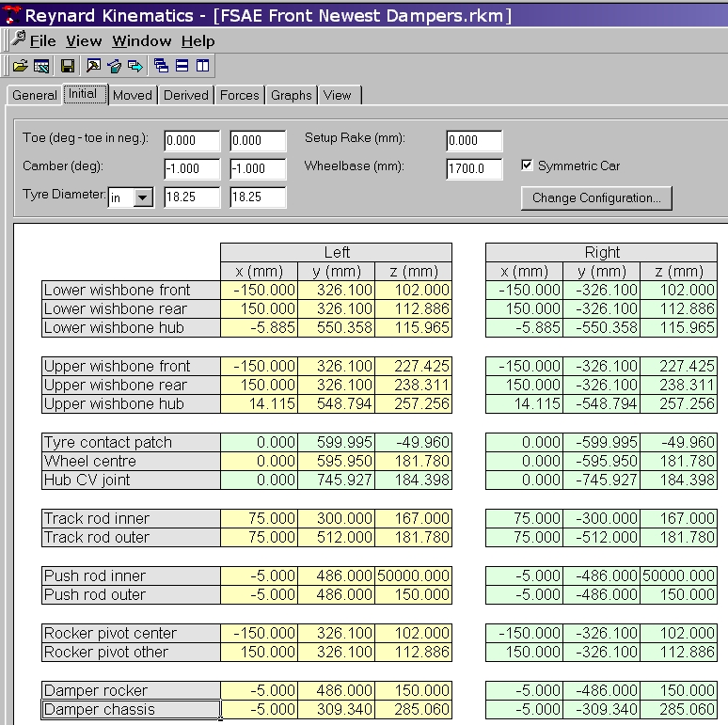Select the Lower wishbone front row label

131,290
